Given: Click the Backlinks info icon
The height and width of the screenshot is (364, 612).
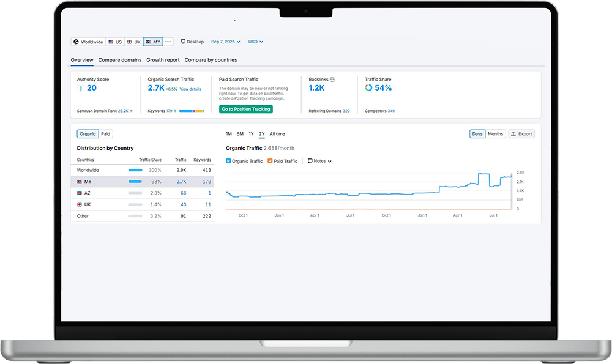Looking at the screenshot, I should [x=332, y=80].
